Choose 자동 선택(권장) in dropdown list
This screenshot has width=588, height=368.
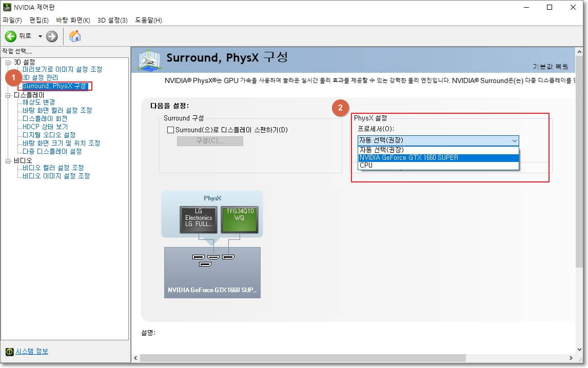click(x=438, y=150)
